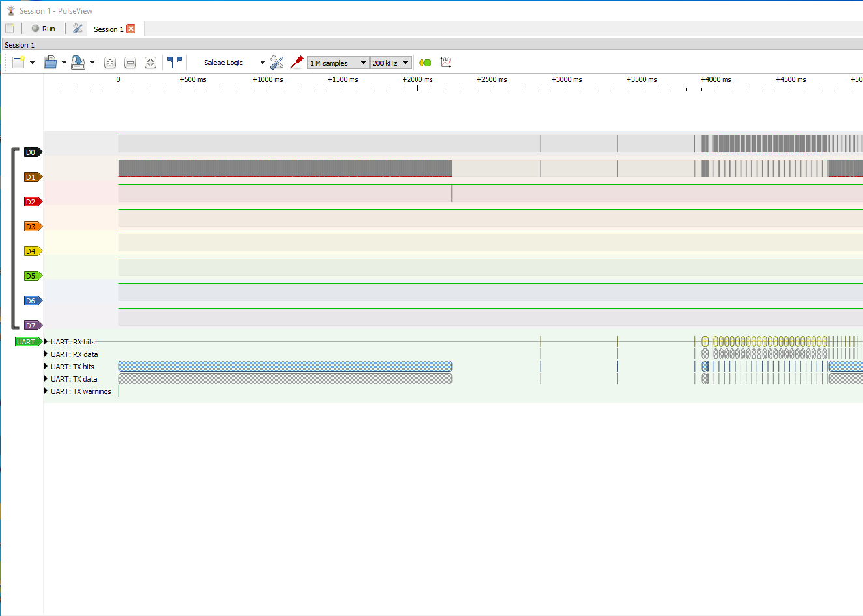Click the new session icon in the top bar
The width and height of the screenshot is (863, 616).
10,29
